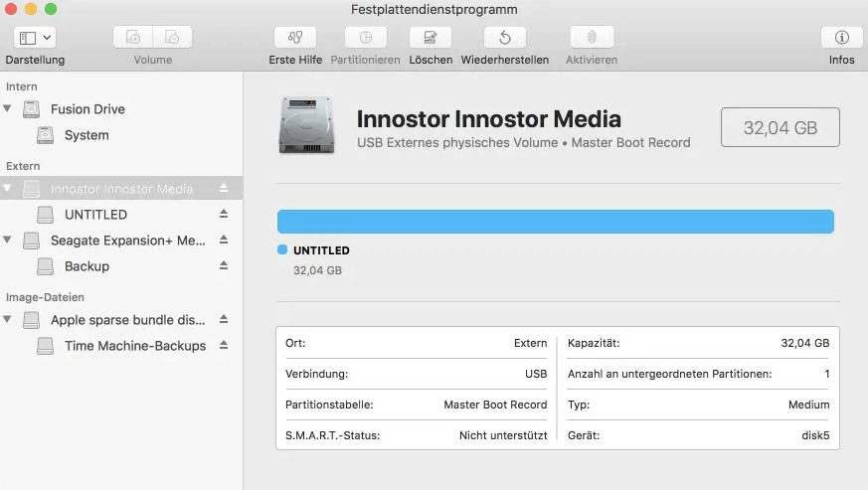868x490 pixels.
Task: Click the 'Nicht unterstützt' S.M.A.R.T. value
Action: (503, 435)
